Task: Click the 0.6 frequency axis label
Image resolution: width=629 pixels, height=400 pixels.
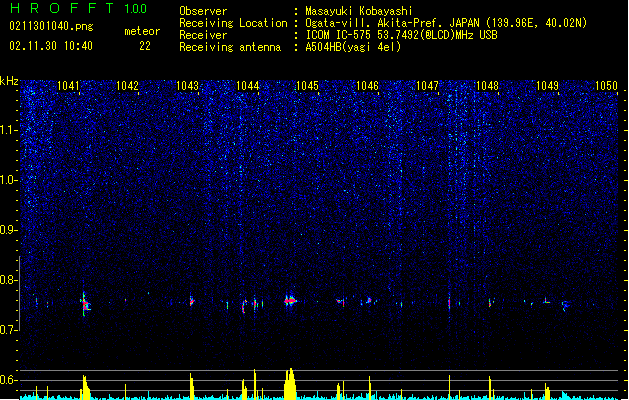Action: pyautogui.click(x=8, y=380)
